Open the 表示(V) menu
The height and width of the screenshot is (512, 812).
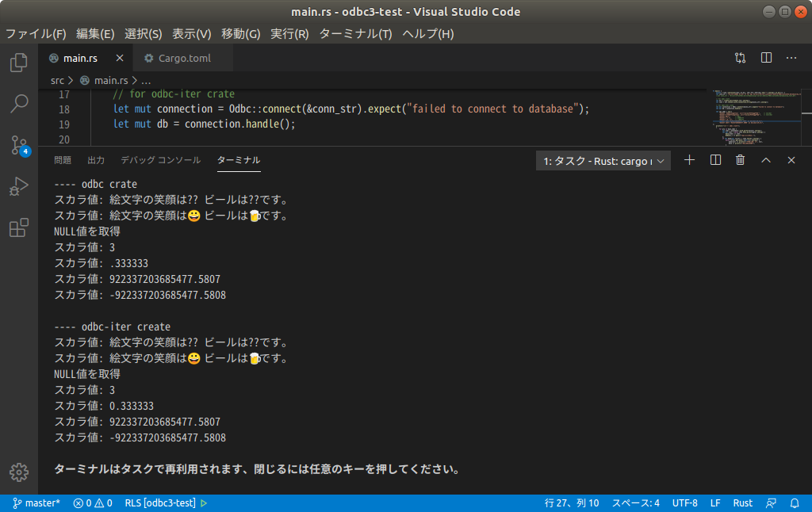pos(192,34)
